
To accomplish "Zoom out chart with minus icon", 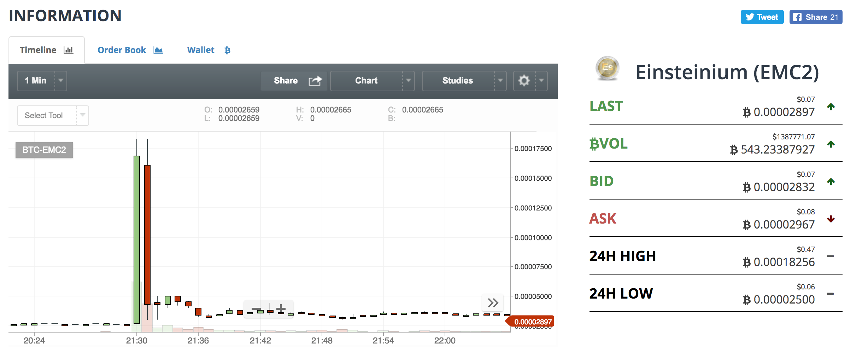I will [x=256, y=309].
